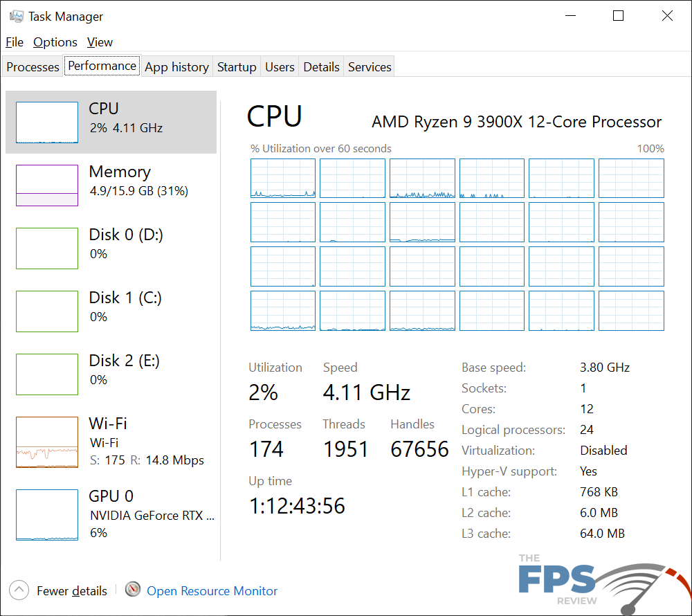Viewport: 692px width, 616px height.
Task: Click the Resource Monitor icon
Action: (x=133, y=590)
